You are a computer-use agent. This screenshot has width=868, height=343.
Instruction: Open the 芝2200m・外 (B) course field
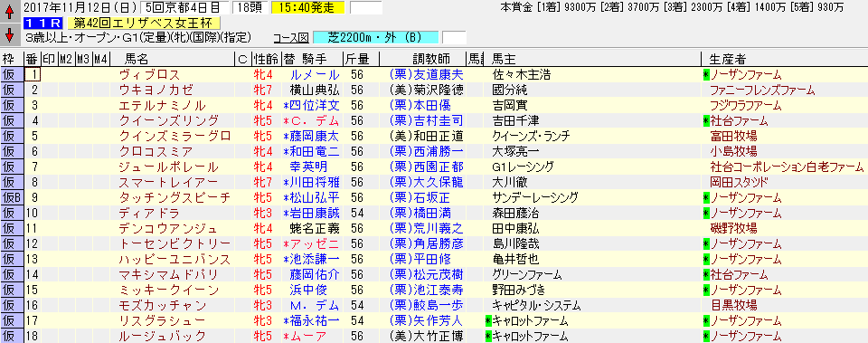(376, 38)
